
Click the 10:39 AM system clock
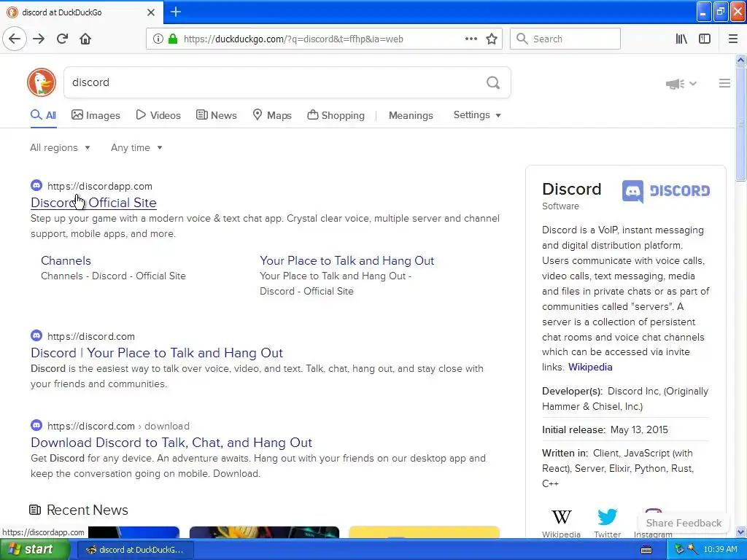(720, 550)
